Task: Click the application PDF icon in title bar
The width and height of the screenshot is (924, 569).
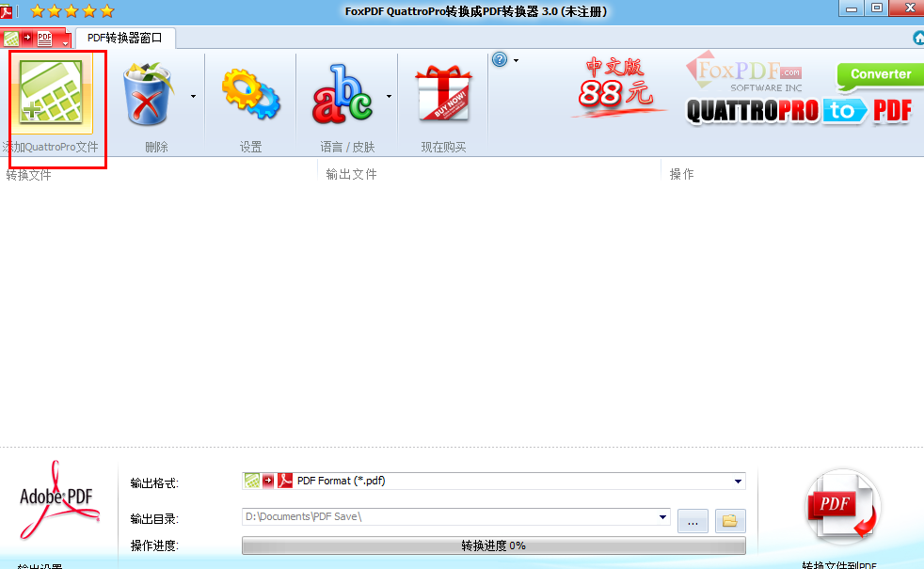Action: 7,10
